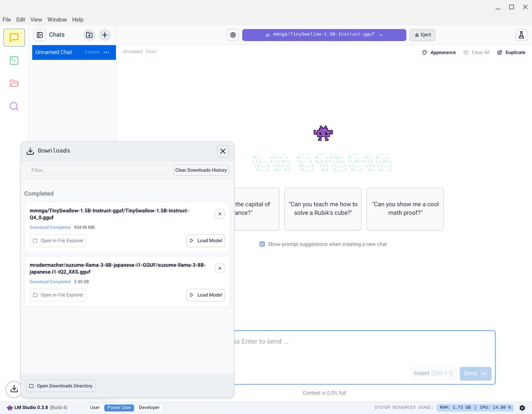Open app settings gear in status bar
532x414 pixels.
(x=522, y=407)
